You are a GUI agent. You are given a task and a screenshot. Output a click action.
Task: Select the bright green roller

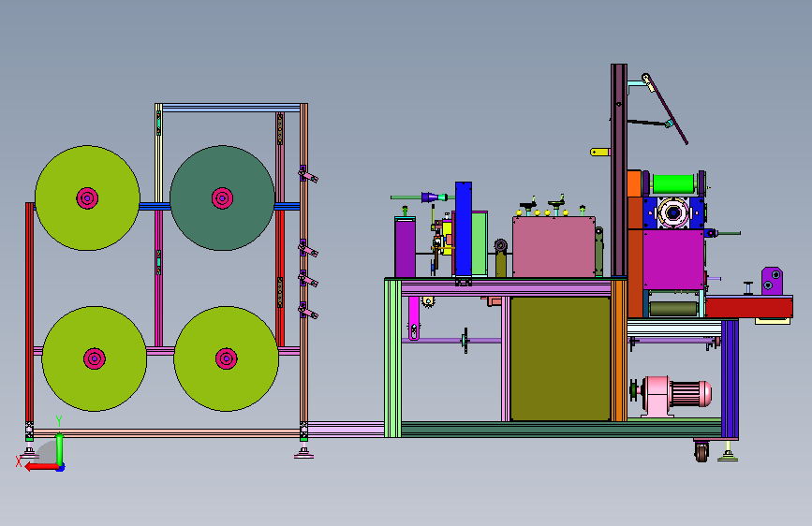673,183
